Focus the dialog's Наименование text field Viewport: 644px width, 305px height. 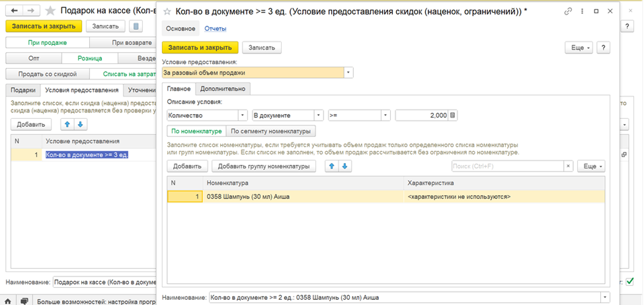pyautogui.click(x=405, y=297)
